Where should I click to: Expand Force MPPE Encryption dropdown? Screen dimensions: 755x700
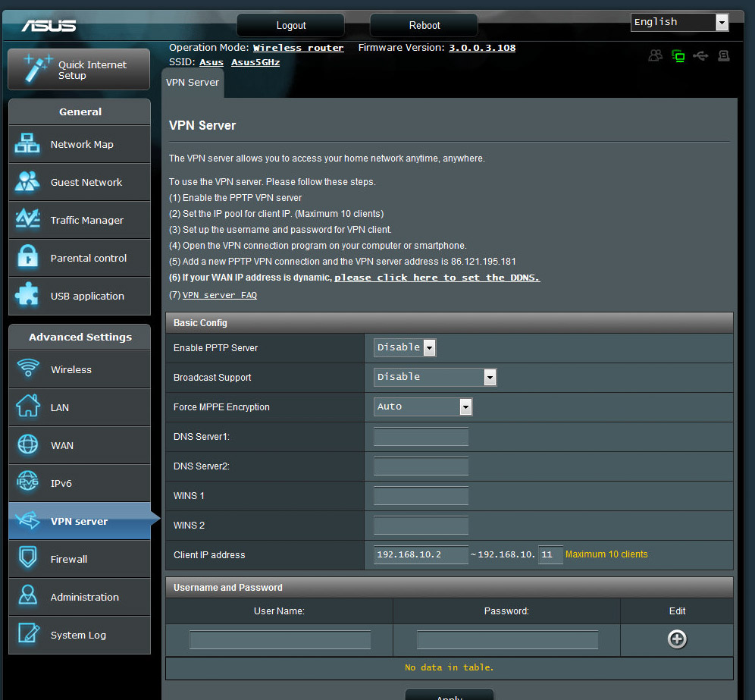pyautogui.click(x=424, y=407)
